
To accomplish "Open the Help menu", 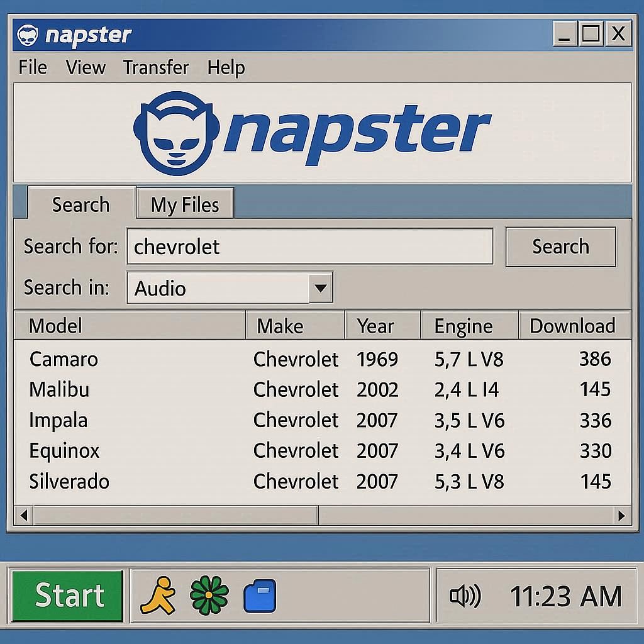I will point(226,67).
